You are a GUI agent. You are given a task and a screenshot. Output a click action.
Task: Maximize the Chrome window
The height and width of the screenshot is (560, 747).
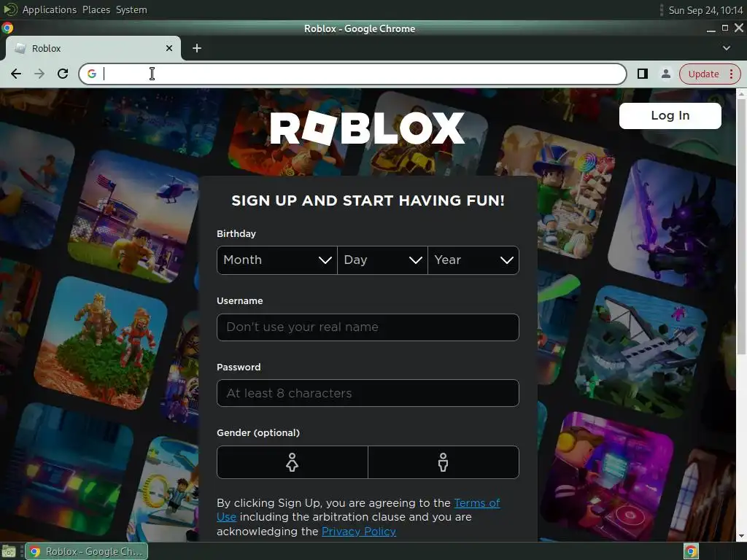coord(725,28)
